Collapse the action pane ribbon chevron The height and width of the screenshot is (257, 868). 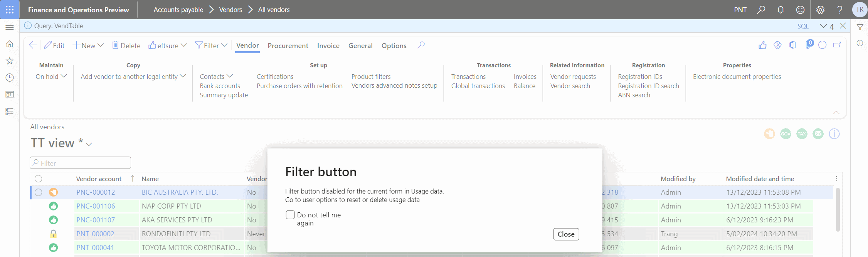pyautogui.click(x=836, y=113)
